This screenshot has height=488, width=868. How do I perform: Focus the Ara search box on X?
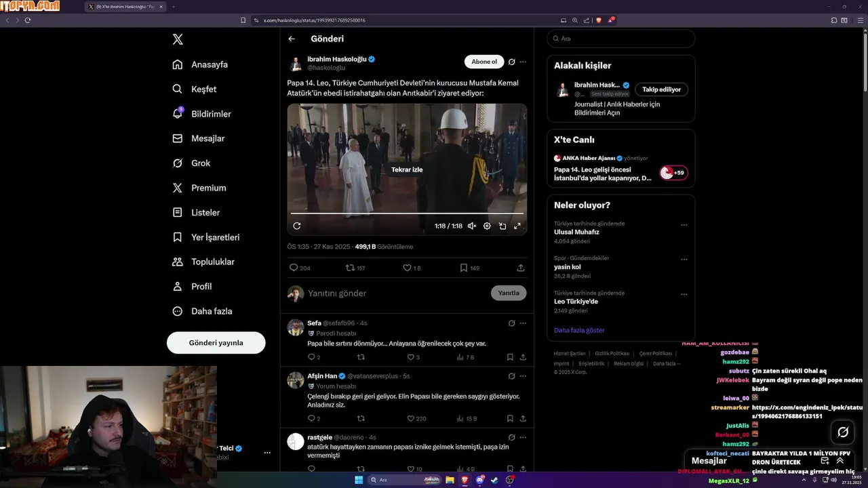click(x=620, y=39)
